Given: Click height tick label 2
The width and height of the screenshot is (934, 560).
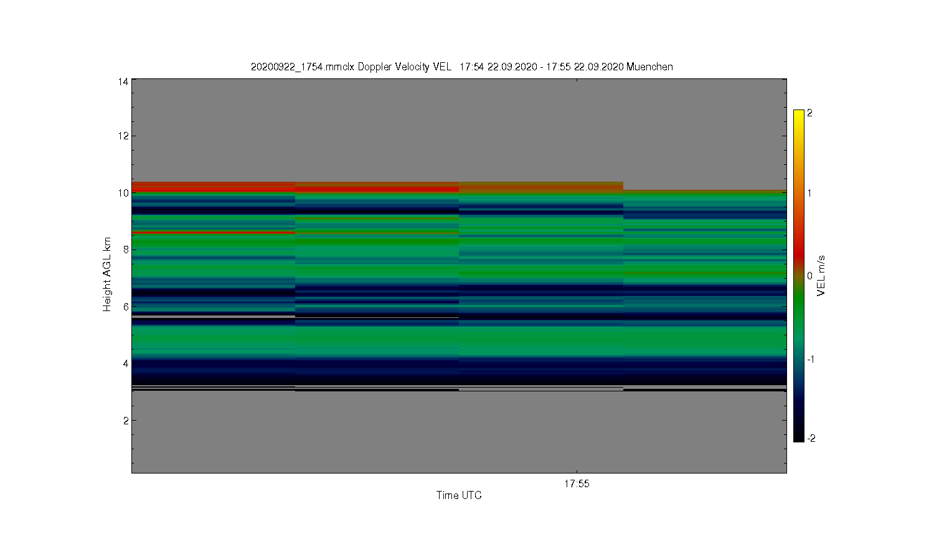Looking at the screenshot, I should point(126,420).
